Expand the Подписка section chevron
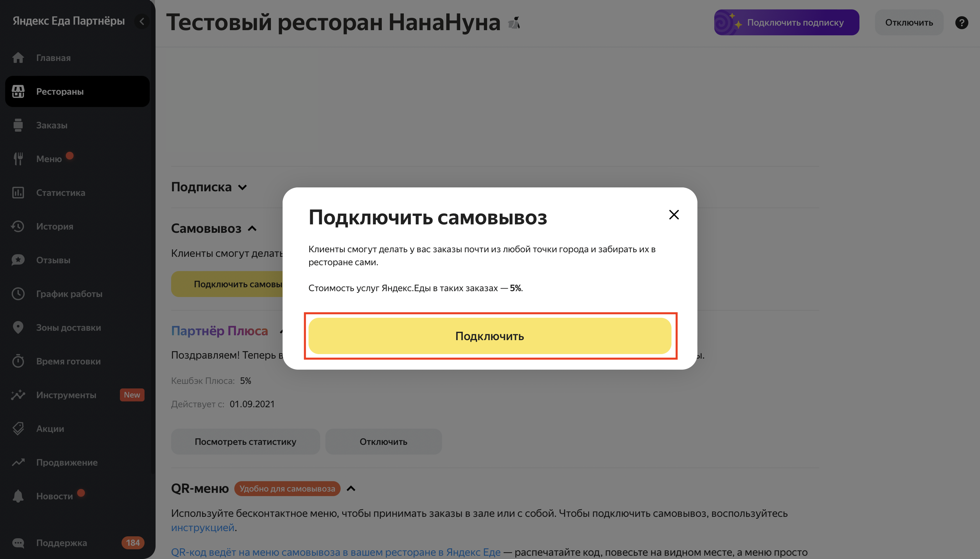 tap(242, 187)
